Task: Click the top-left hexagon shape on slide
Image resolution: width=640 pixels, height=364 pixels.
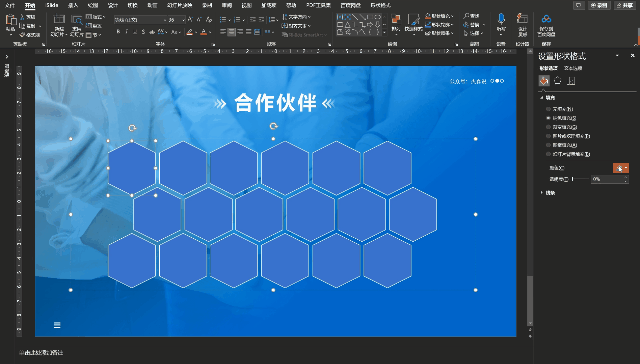Action: click(x=132, y=168)
